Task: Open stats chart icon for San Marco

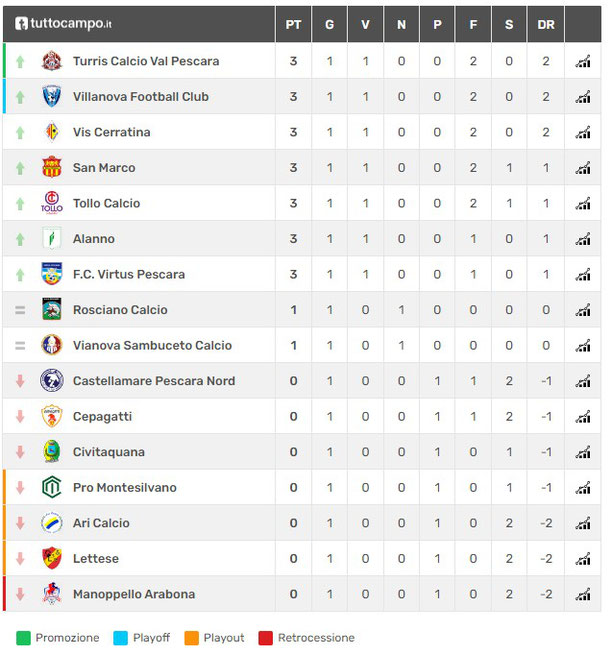Action: tap(583, 168)
